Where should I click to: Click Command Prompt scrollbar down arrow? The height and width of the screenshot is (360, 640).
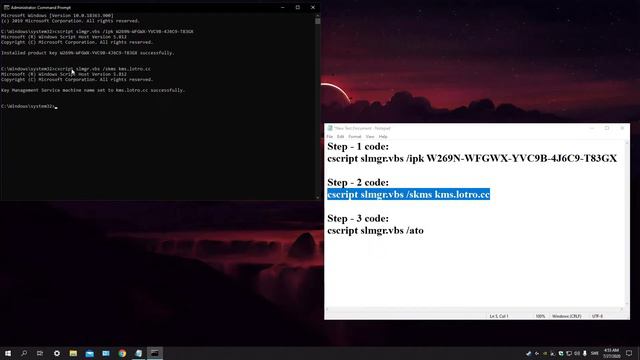pos(318,198)
